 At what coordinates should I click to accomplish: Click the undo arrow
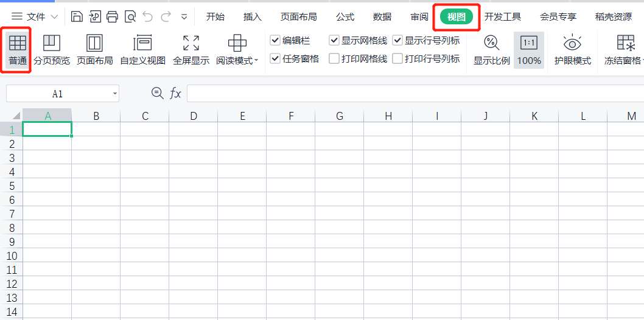click(148, 17)
